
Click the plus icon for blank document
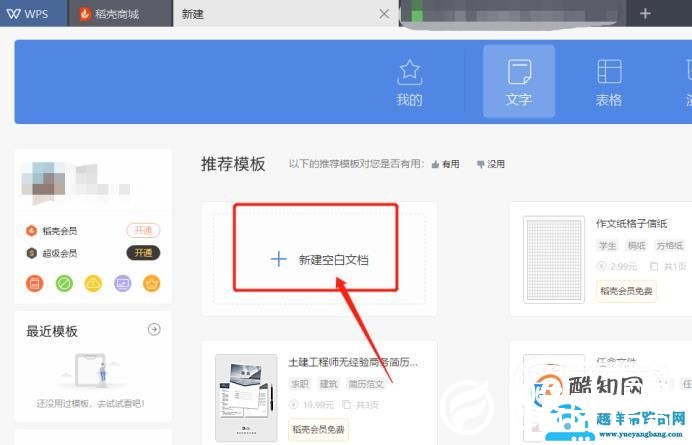(x=278, y=259)
